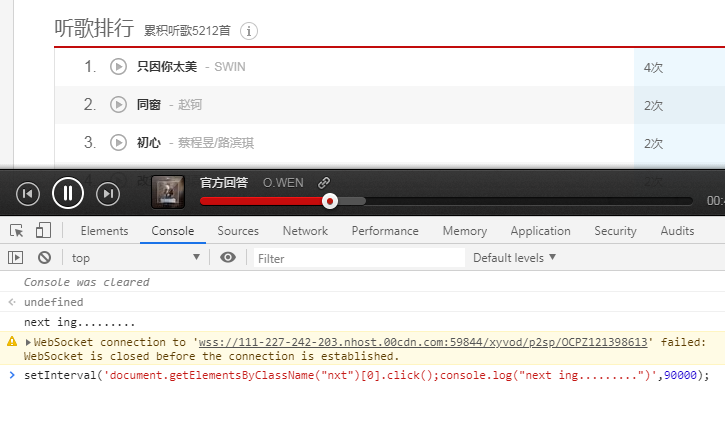Click the song title 同窗
Screen dimensions: 725x421
[148, 105]
